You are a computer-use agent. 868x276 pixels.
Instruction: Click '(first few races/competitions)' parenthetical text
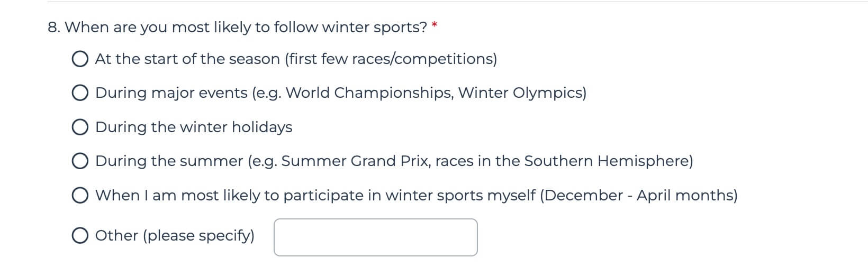tap(391, 59)
